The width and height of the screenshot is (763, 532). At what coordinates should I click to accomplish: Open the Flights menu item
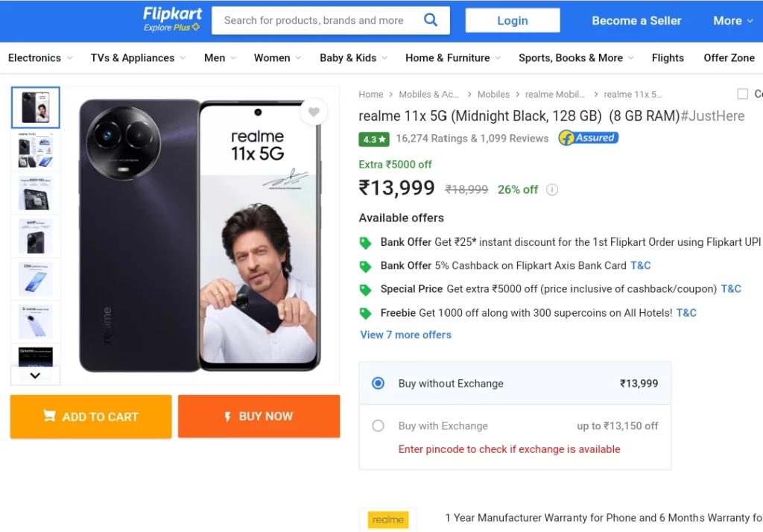point(668,58)
